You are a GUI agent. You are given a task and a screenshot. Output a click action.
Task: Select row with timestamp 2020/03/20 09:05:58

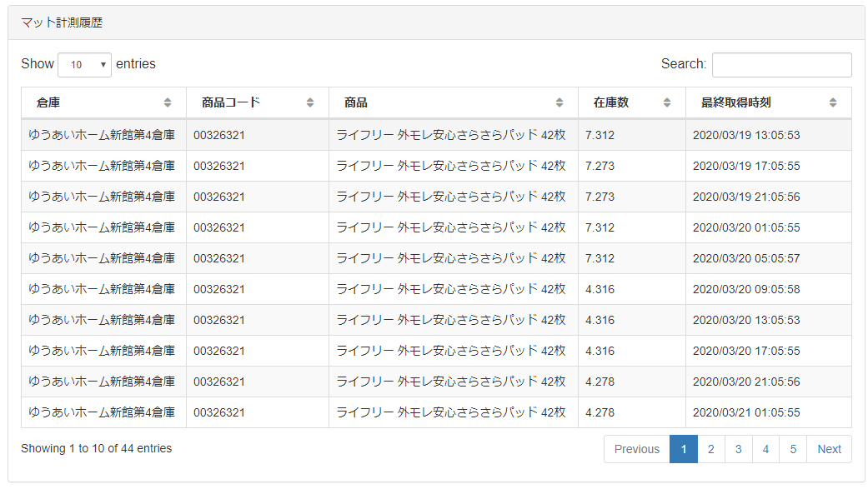(x=436, y=289)
